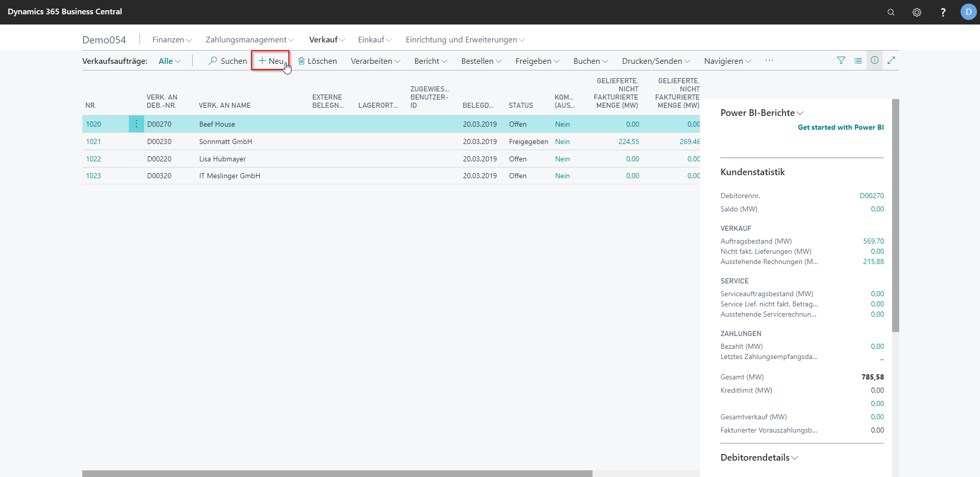This screenshot has width=980, height=477.
Task: Open sales order 1021
Action: tap(94, 141)
